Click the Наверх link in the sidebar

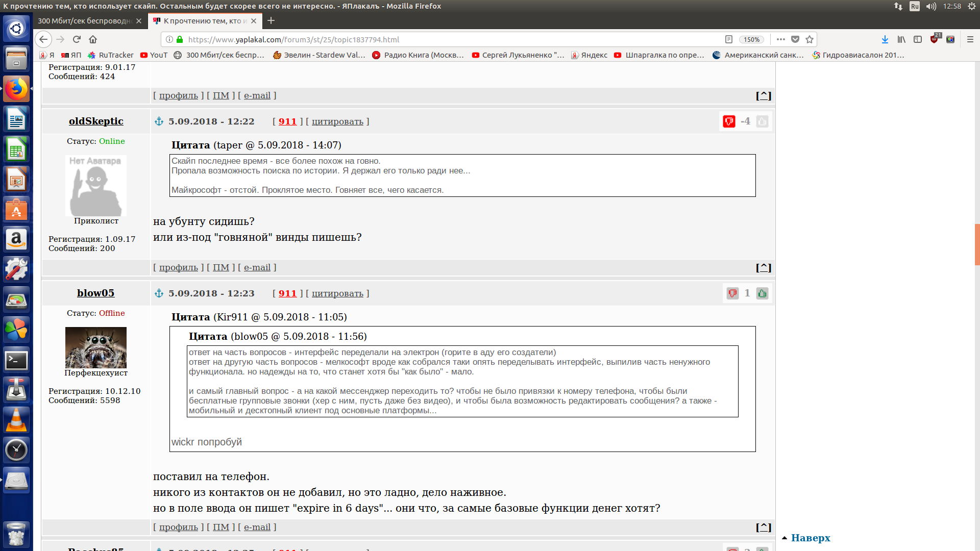(811, 538)
